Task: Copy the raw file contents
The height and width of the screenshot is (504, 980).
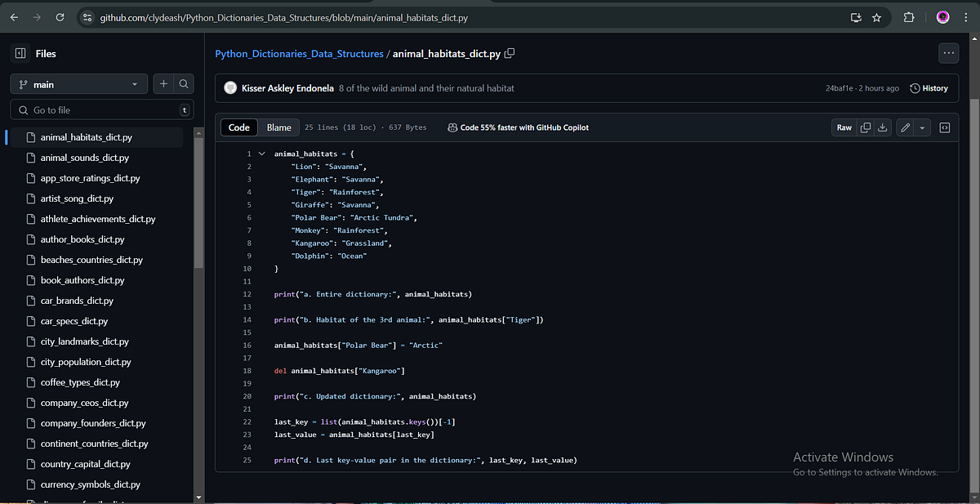Action: coord(866,127)
